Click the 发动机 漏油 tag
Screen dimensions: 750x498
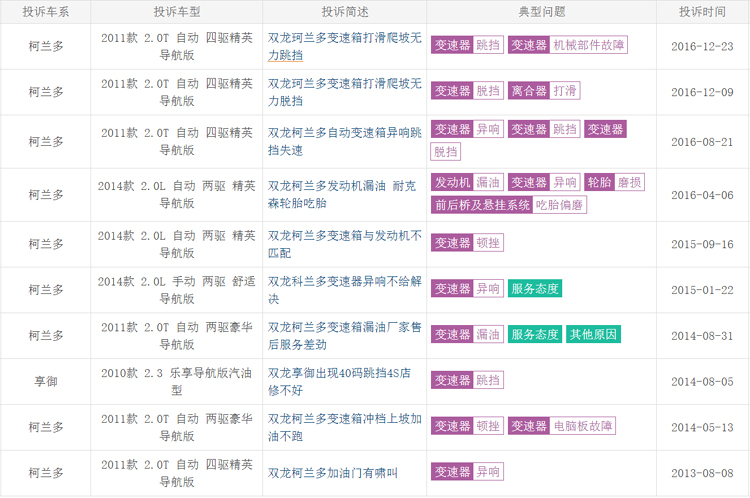point(467,182)
